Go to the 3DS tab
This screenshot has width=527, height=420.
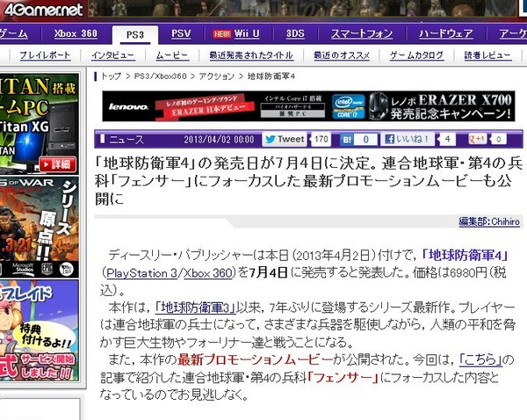coord(295,33)
